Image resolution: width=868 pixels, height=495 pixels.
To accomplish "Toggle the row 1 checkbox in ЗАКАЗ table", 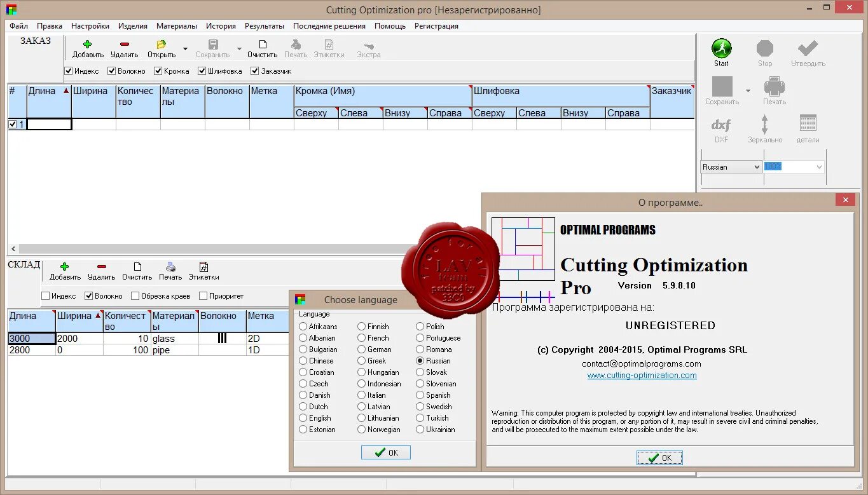I will [13, 125].
